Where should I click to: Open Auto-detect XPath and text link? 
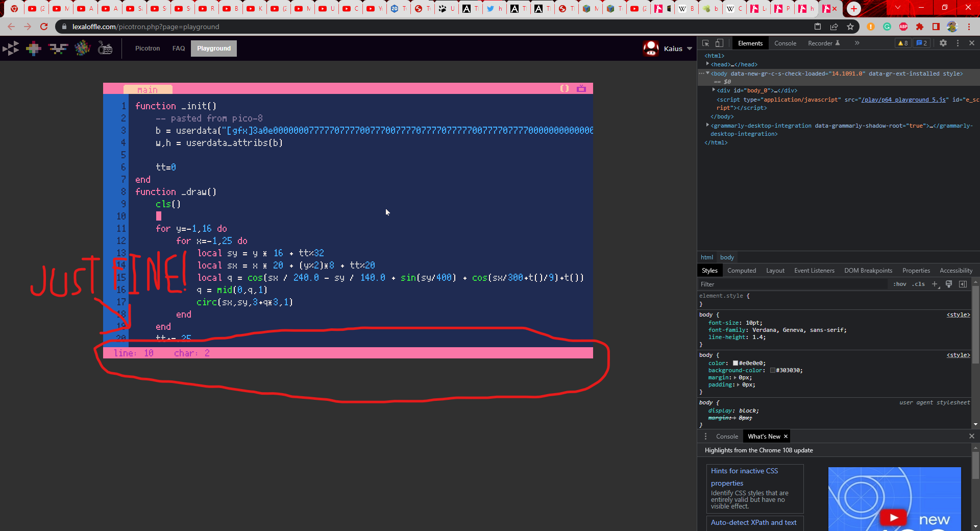pyautogui.click(x=755, y=523)
